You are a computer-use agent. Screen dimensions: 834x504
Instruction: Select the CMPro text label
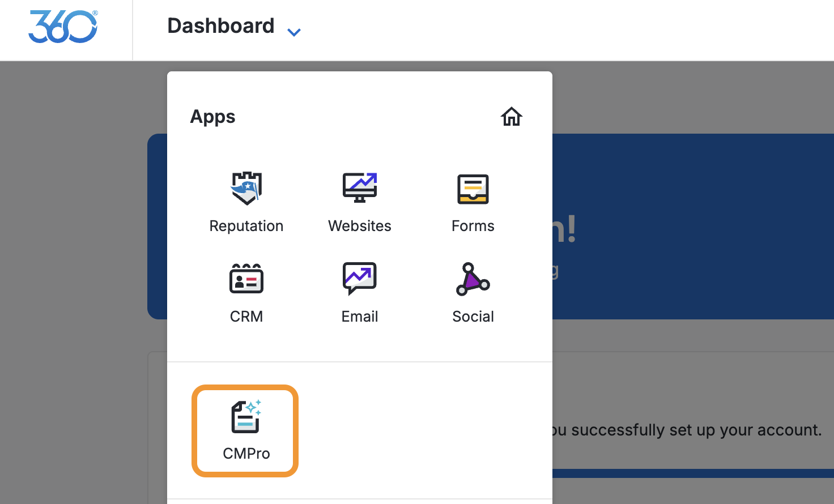[246, 454]
